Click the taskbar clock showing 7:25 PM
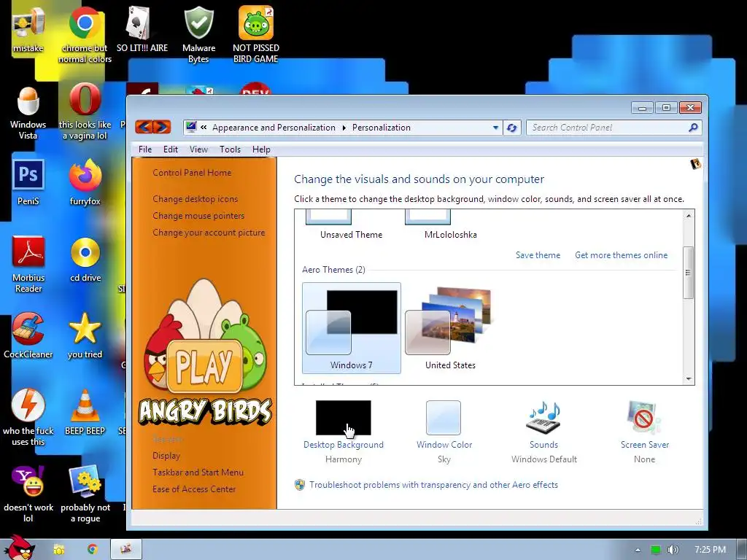This screenshot has height=560, width=747. point(710,550)
